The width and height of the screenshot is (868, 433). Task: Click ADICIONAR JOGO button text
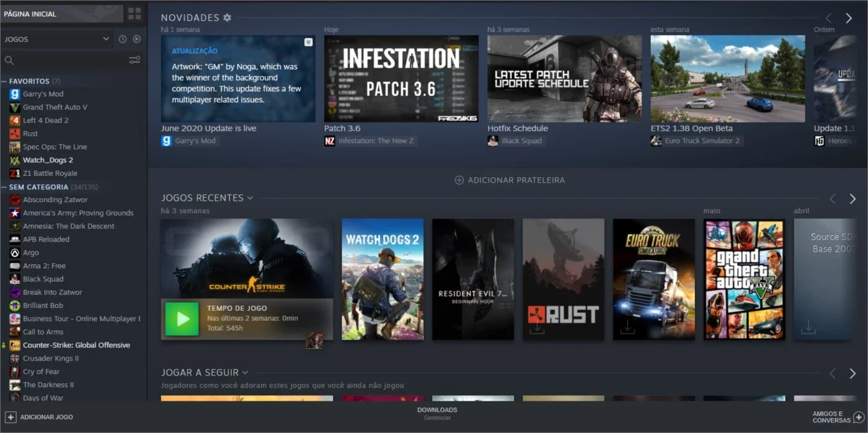(x=46, y=417)
